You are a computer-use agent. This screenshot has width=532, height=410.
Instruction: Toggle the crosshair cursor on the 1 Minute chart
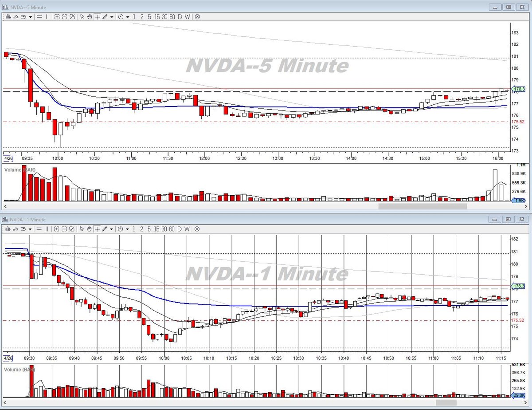pos(98,229)
